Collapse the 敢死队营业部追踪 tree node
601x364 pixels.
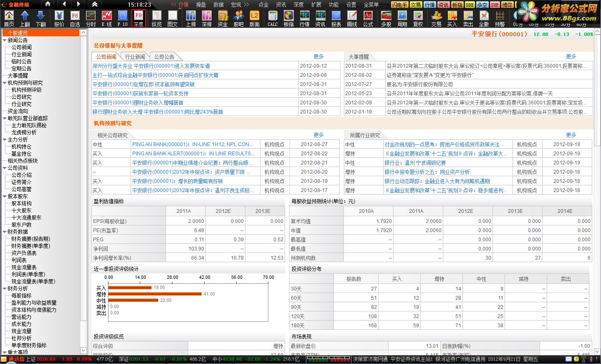tap(5, 118)
